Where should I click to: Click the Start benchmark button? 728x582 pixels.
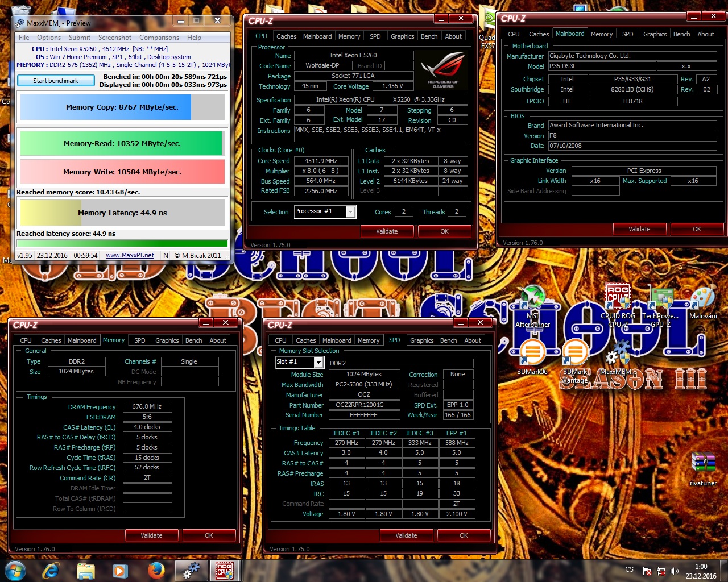(x=56, y=81)
